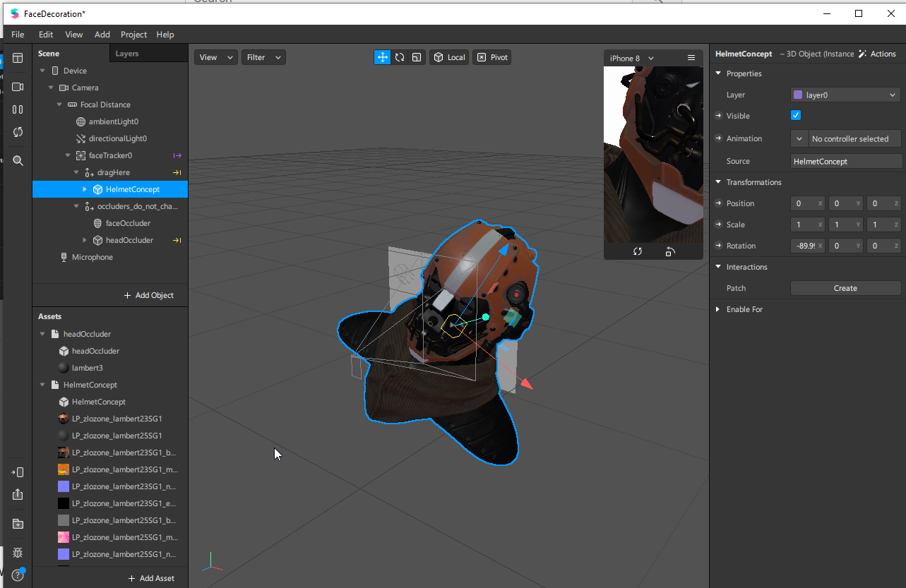Open the Project menu
The width and height of the screenshot is (906, 588).
tap(133, 35)
